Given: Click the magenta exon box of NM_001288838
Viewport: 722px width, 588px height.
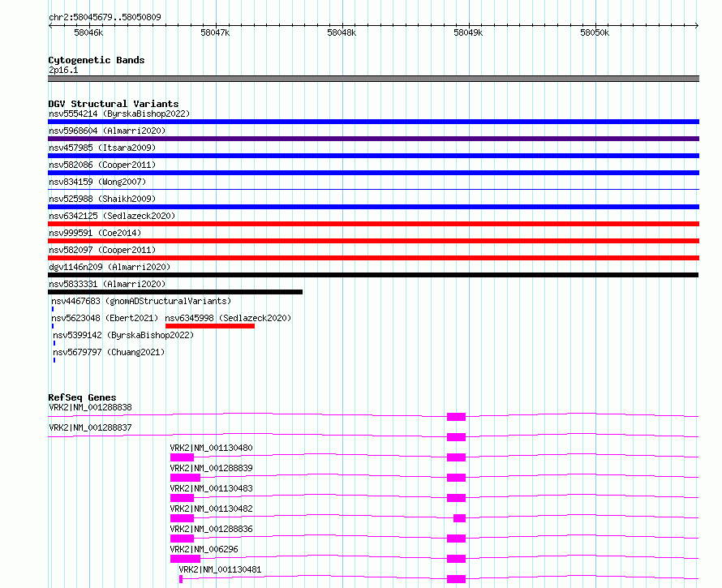Looking at the screenshot, I should point(456,417).
